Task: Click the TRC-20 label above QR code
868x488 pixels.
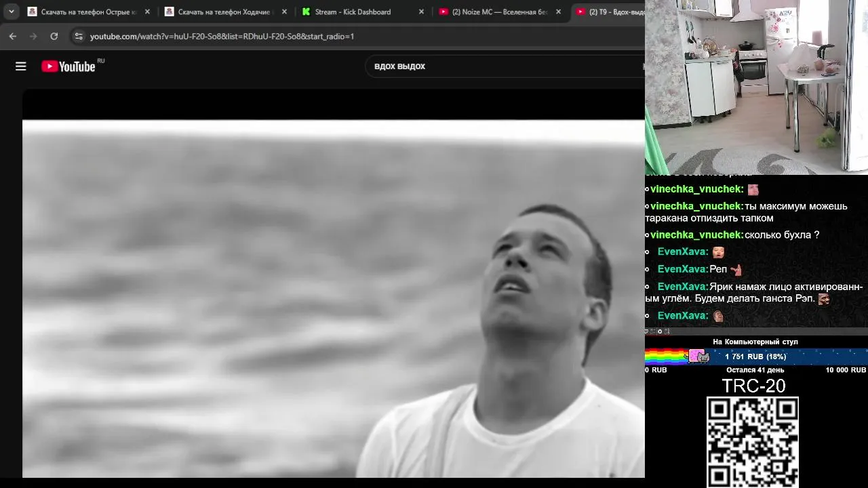Action: pos(753,386)
